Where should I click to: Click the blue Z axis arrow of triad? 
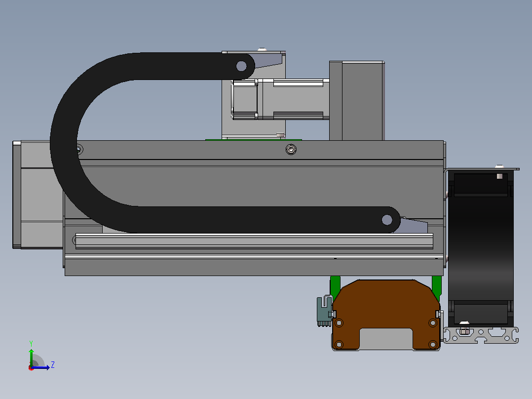pyautogui.click(x=41, y=367)
